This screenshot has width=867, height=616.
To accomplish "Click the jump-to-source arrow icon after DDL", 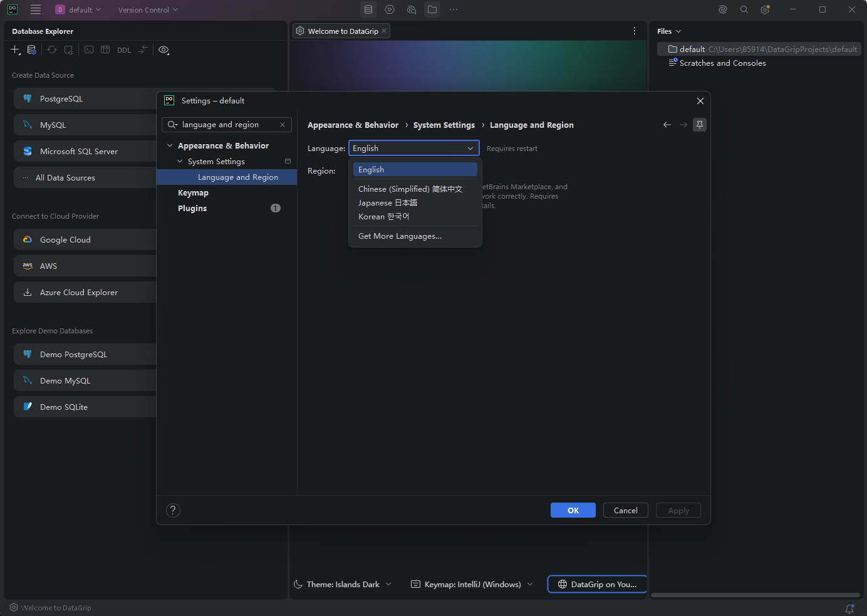I will [x=143, y=50].
